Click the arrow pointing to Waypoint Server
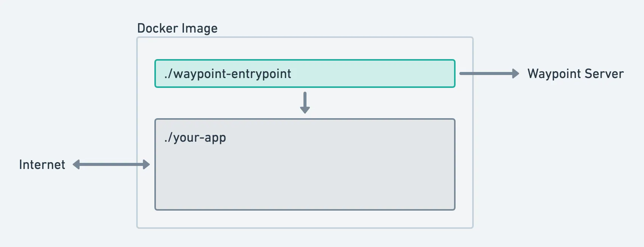 coord(489,73)
